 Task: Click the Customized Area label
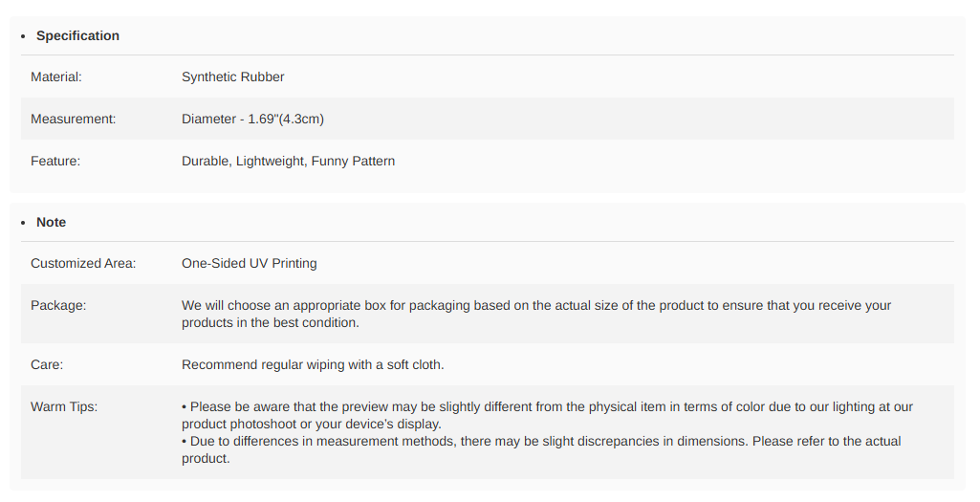tap(83, 263)
